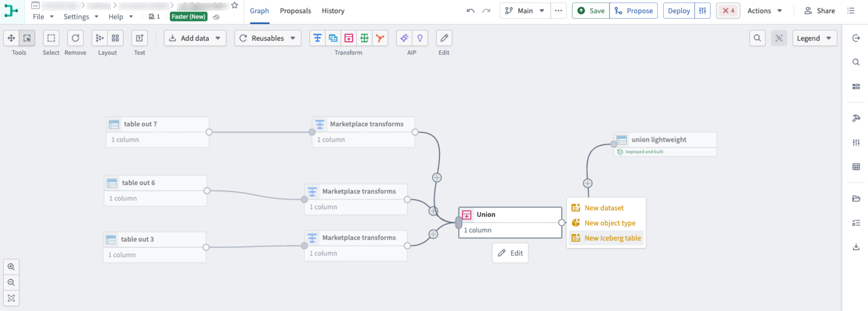Viewport: 868px width, 311px height.
Task: Click the Remove icon in the toolbar
Action: click(x=75, y=38)
